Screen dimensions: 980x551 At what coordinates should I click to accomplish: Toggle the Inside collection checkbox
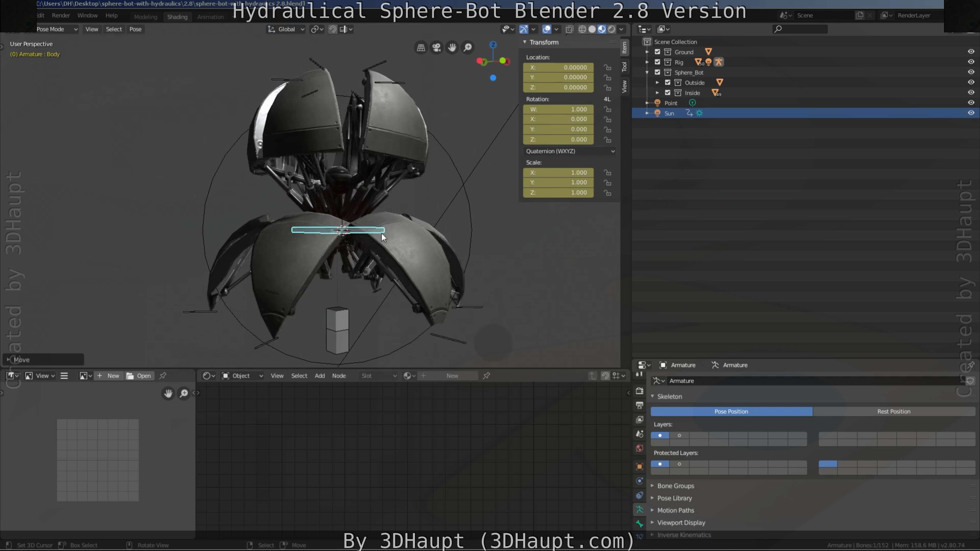668,93
